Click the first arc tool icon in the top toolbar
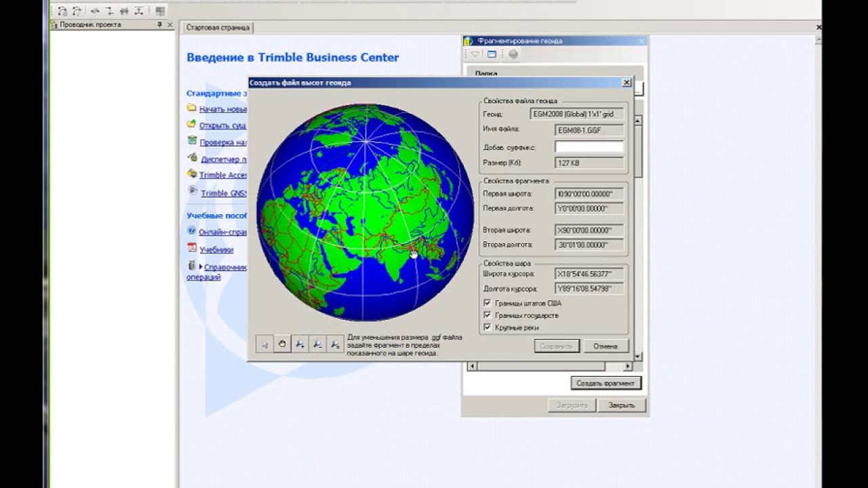This screenshot has width=868, height=488. (62, 11)
